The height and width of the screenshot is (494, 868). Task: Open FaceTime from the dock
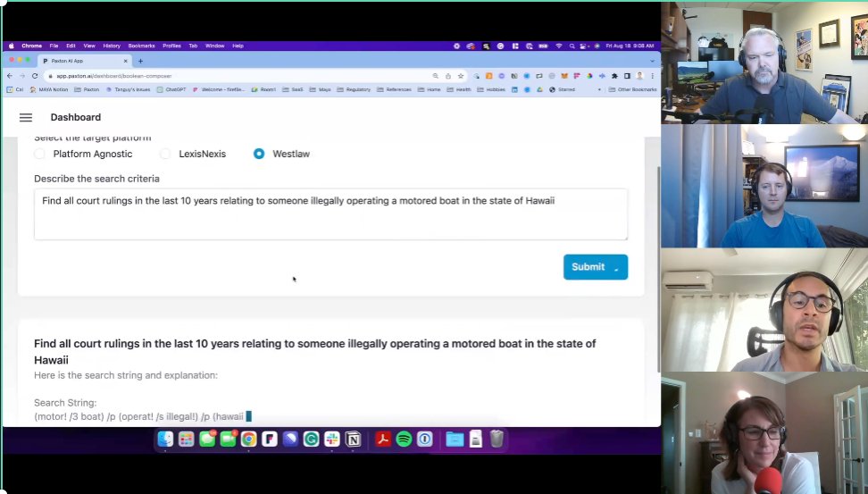(x=228, y=440)
